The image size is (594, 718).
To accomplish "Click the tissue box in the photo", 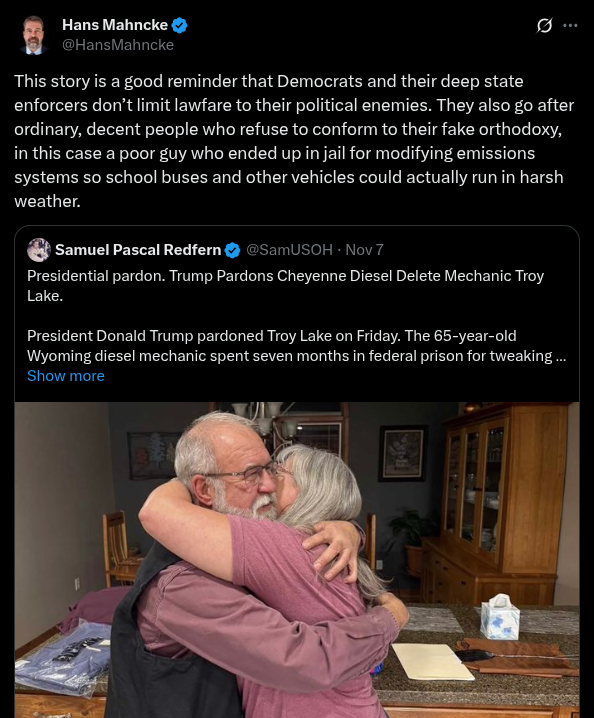I will (x=500, y=616).
